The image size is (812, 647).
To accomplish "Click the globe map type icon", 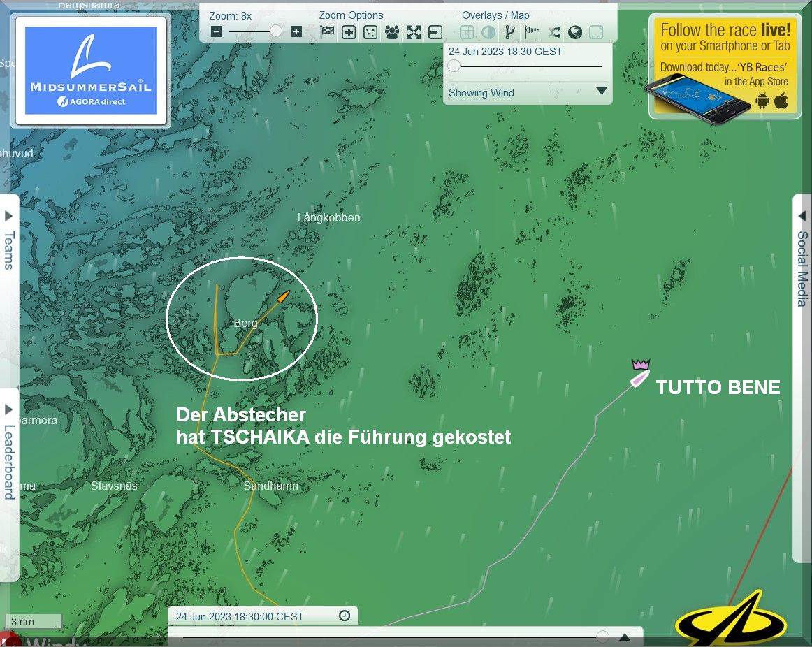I will pyautogui.click(x=575, y=32).
